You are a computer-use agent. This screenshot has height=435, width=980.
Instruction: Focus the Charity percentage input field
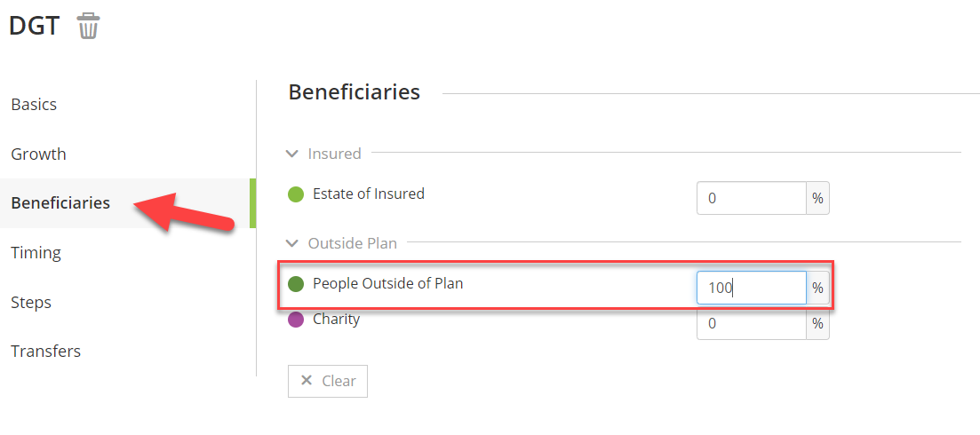click(752, 324)
